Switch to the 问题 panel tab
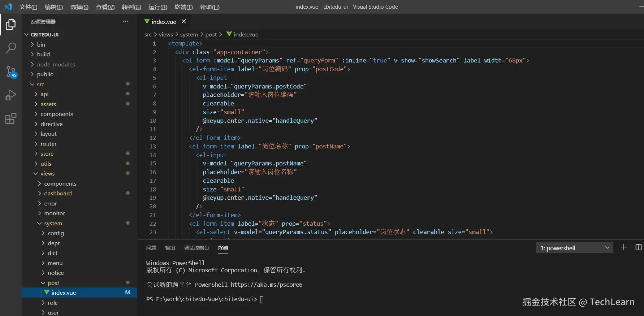Image resolution: width=644 pixels, height=316 pixels. click(151, 248)
